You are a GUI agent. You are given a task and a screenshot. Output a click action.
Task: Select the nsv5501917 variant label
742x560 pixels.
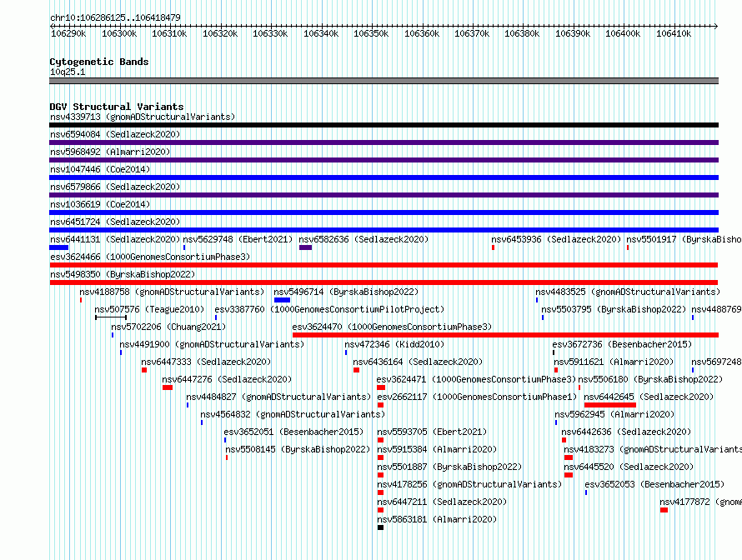[x=684, y=239]
